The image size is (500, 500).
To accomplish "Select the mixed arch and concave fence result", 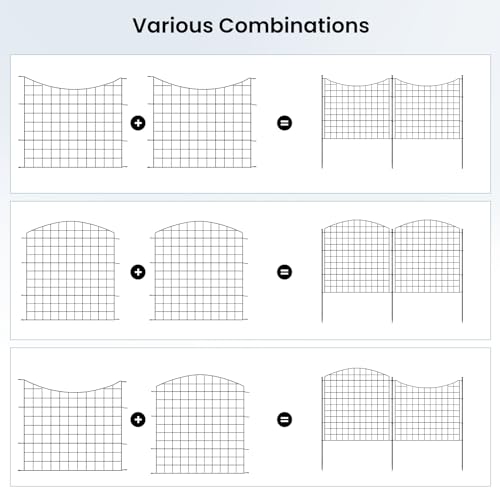I will (x=392, y=419).
